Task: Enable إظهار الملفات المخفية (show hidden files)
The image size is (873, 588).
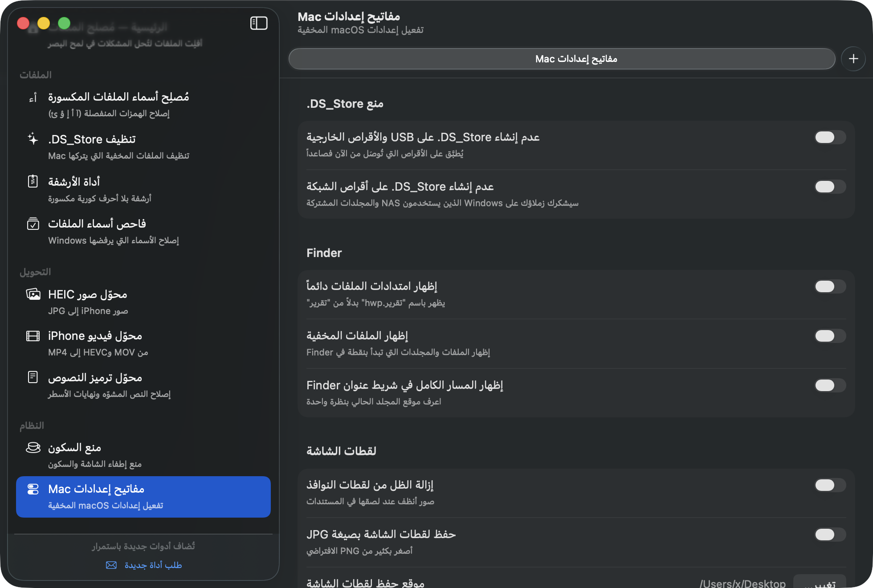Action: click(830, 336)
